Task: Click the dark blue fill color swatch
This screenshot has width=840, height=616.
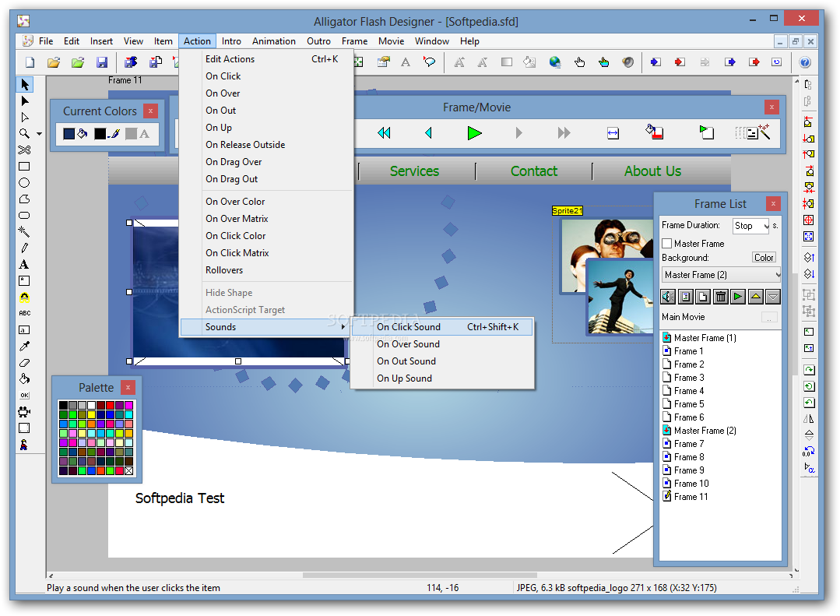Action: pos(69,133)
